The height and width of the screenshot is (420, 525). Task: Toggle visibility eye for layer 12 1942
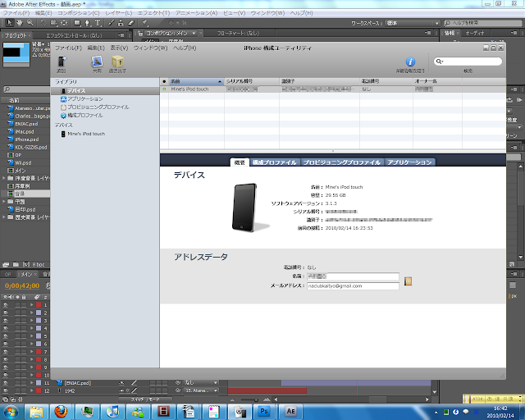[6, 390]
